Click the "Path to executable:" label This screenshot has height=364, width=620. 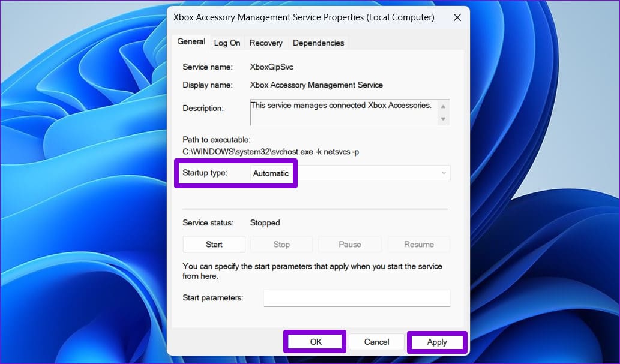point(217,140)
